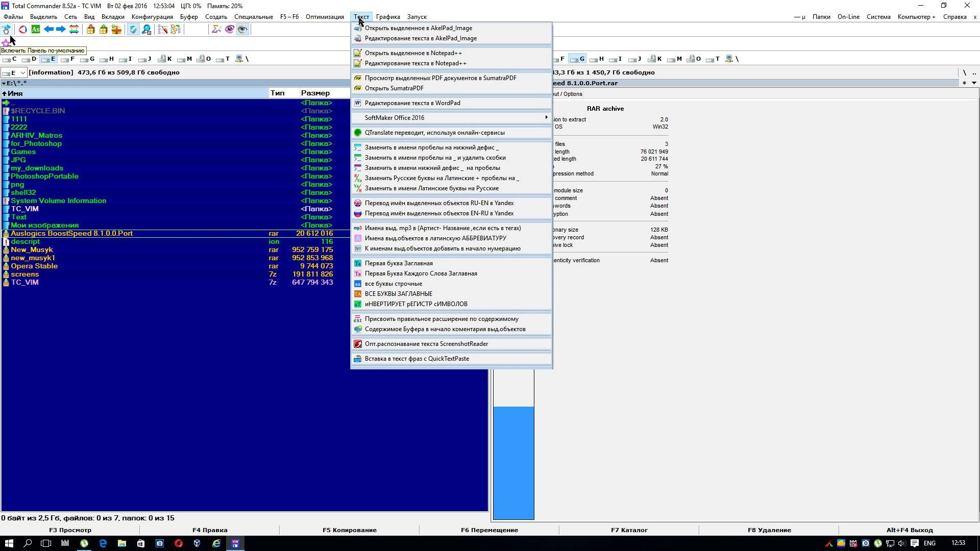Click the green 'As' toolbar icon
Image resolution: width=980 pixels, height=551 pixels.
36,29
